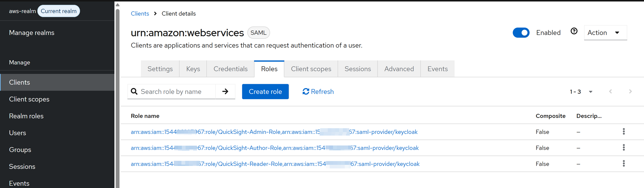644x188 pixels.
Task: Open the help question mark icon
Action: tap(574, 31)
